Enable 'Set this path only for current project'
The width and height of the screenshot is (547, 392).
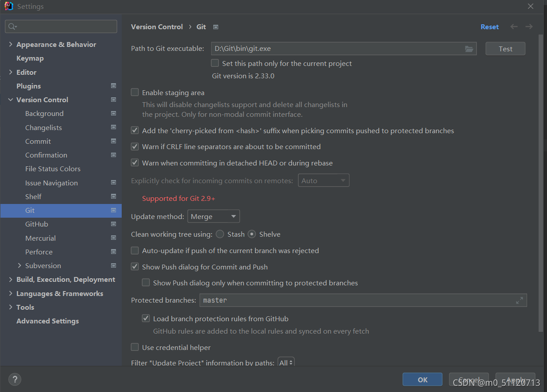click(x=215, y=63)
